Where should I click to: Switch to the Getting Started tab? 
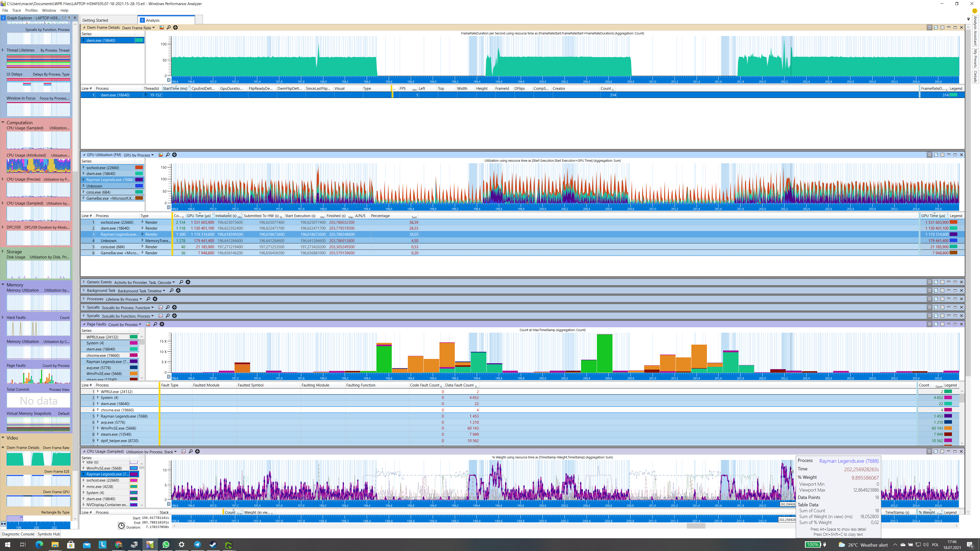tap(95, 20)
